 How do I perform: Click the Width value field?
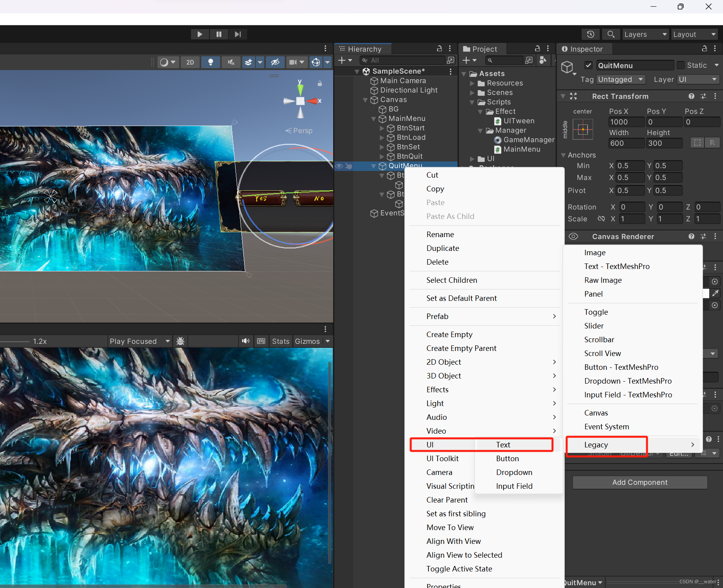pos(626,143)
